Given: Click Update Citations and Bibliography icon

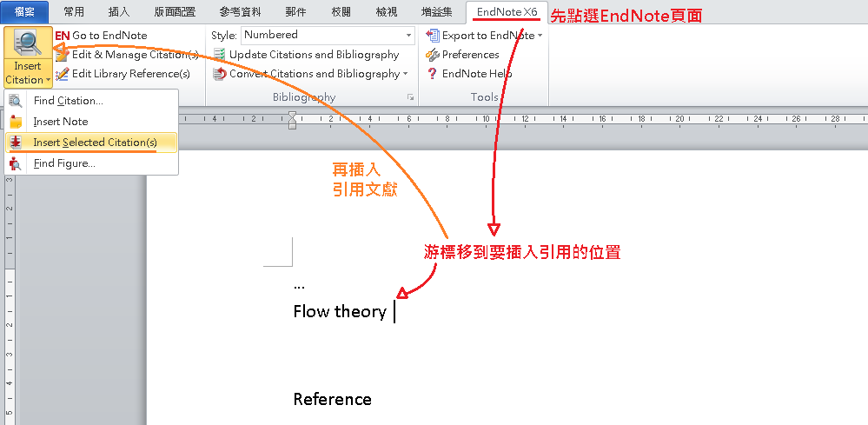Looking at the screenshot, I should pos(220,55).
